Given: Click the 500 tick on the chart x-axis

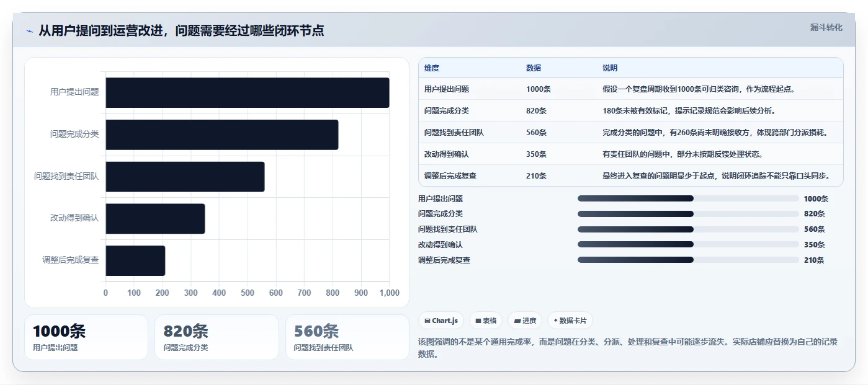Looking at the screenshot, I should (x=248, y=293).
